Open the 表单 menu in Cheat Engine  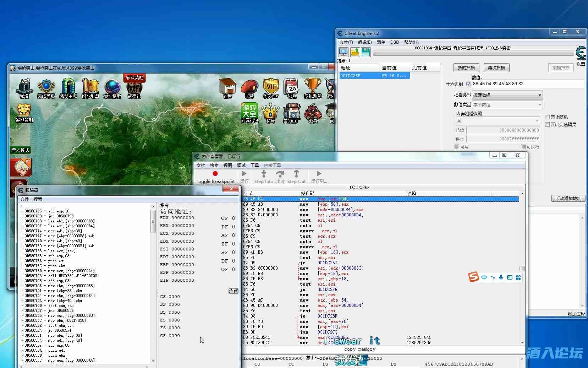point(381,42)
